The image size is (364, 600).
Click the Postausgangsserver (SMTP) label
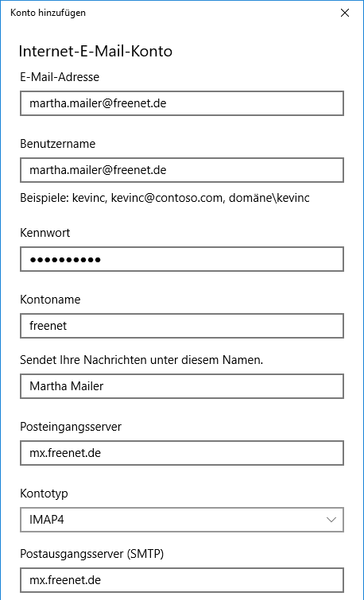click(x=92, y=554)
